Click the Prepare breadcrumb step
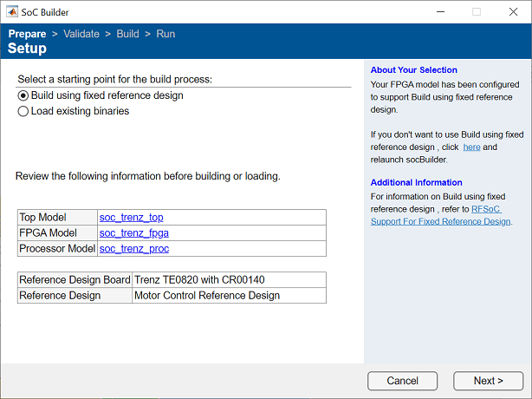The width and height of the screenshot is (532, 399). [28, 34]
